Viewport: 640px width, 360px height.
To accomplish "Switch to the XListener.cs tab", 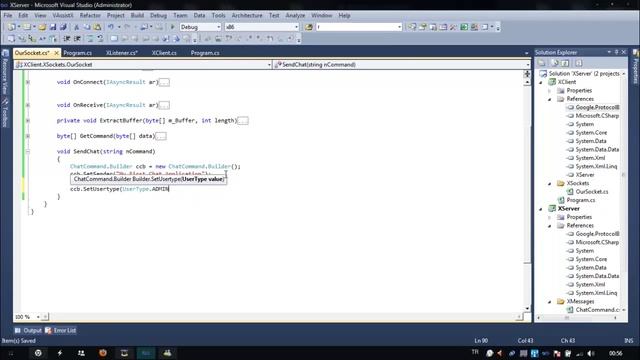I will pos(122,53).
